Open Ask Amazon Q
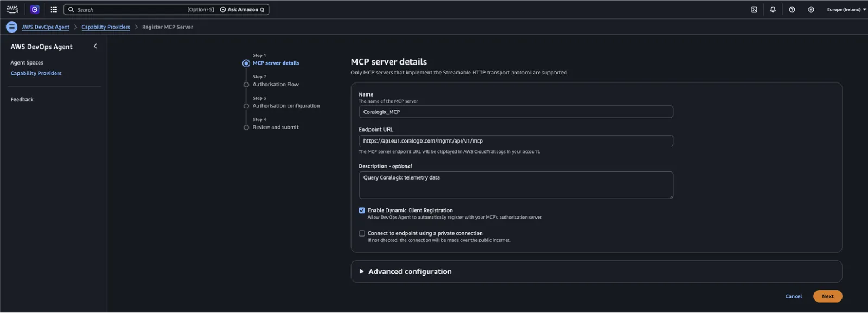868x313 pixels. (242, 10)
